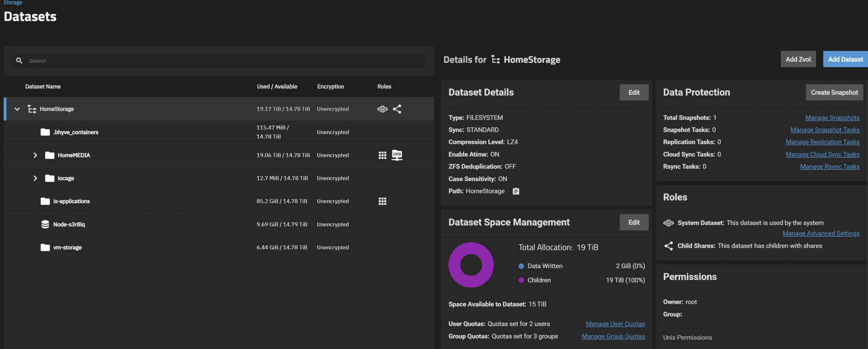Click the Used / Available column header
868x349 pixels.
277,87
